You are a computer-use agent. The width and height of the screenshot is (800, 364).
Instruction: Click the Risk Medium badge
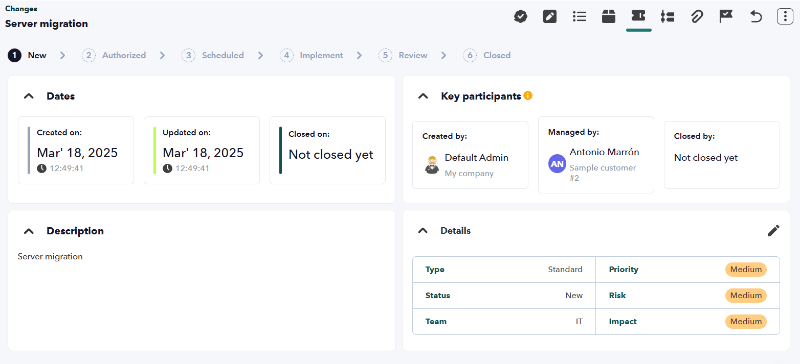(x=746, y=295)
